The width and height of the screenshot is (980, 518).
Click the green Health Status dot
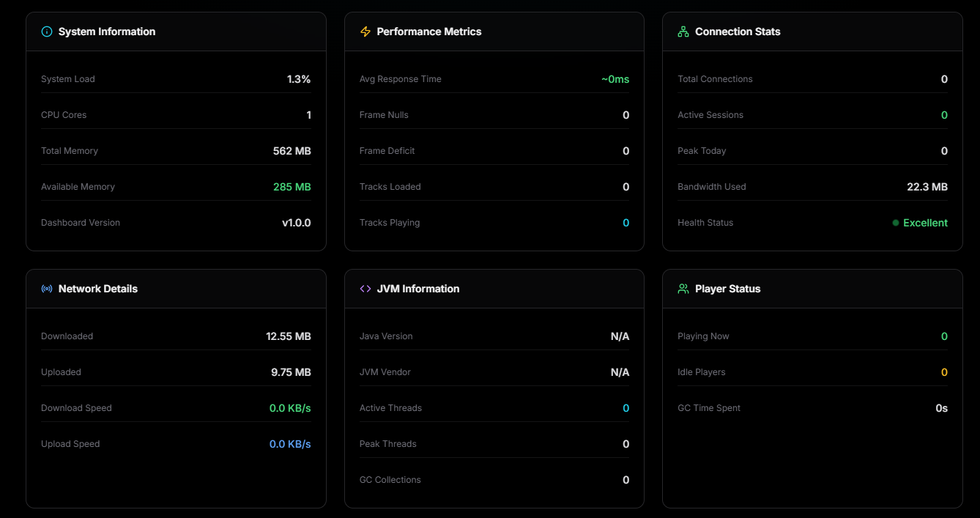[x=896, y=223]
